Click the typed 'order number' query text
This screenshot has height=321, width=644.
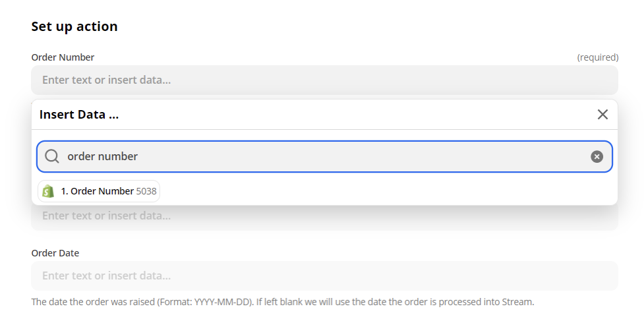click(103, 157)
